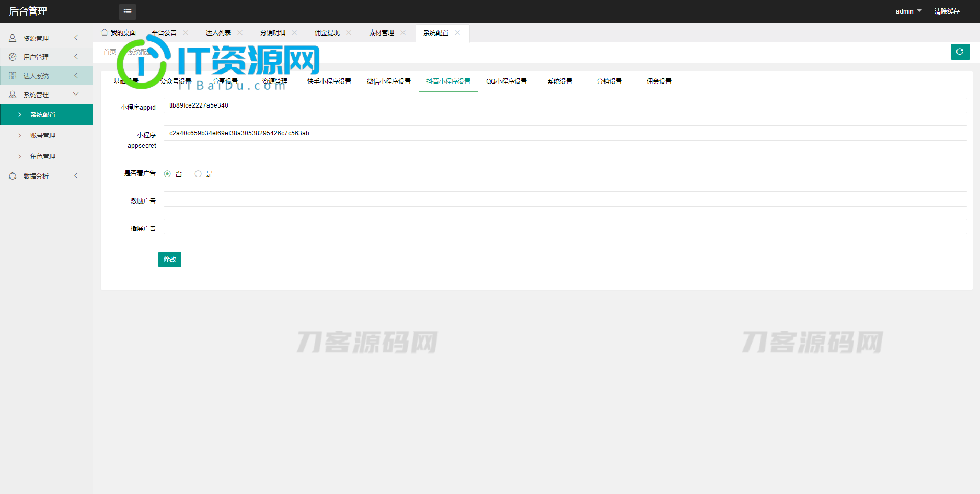The width and height of the screenshot is (980, 494).
Task: Close the 分销明细 tab
Action: point(294,32)
